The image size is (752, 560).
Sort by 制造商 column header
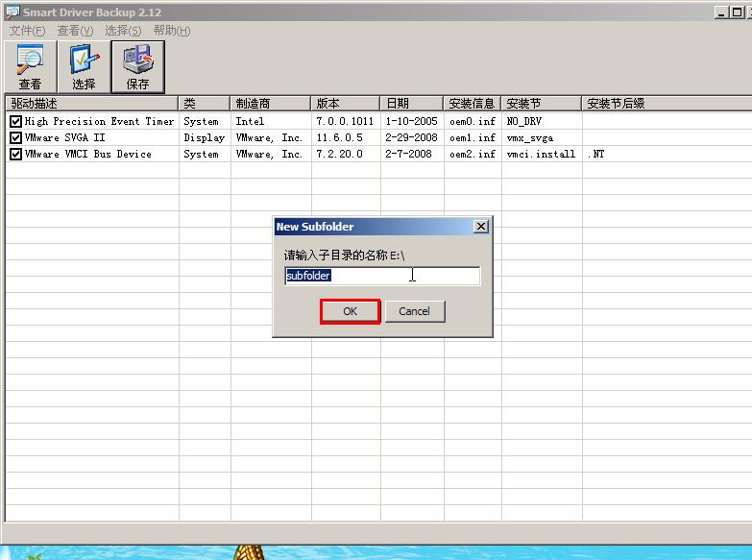(x=271, y=104)
